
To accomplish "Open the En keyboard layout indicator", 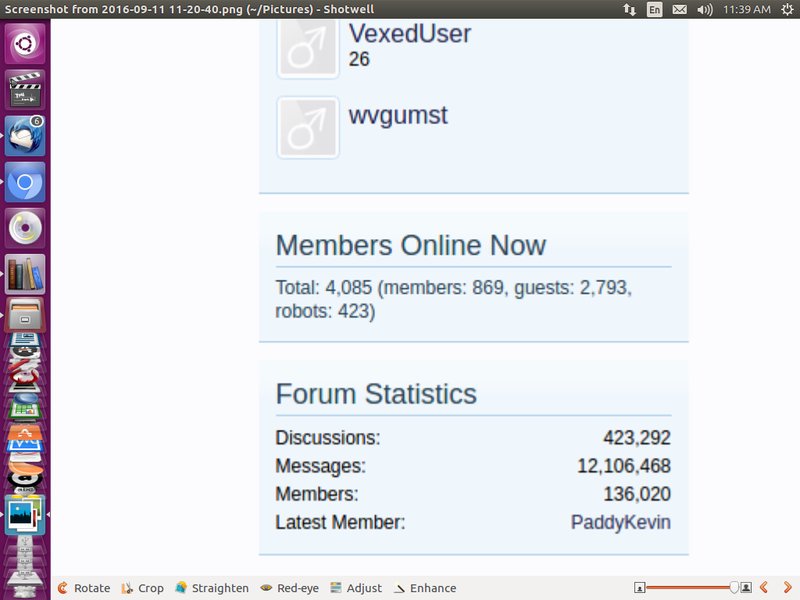I will pos(655,9).
